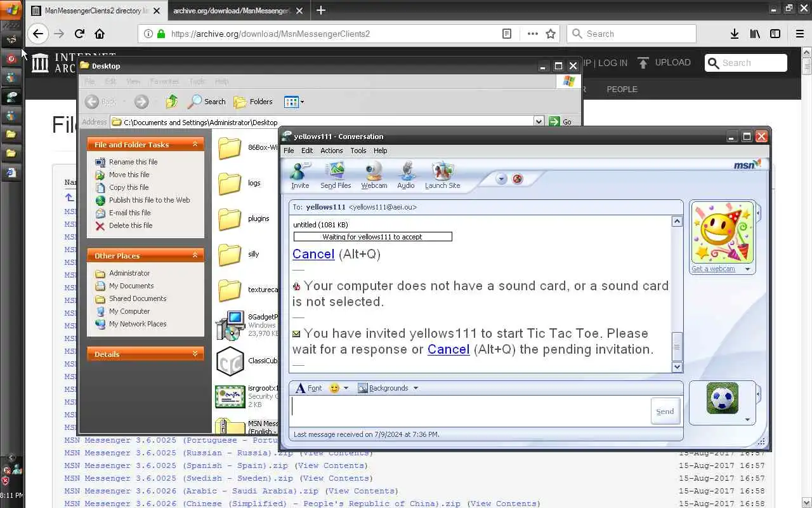Open Edit menu in conversation window
The image size is (812, 508).
coord(307,150)
